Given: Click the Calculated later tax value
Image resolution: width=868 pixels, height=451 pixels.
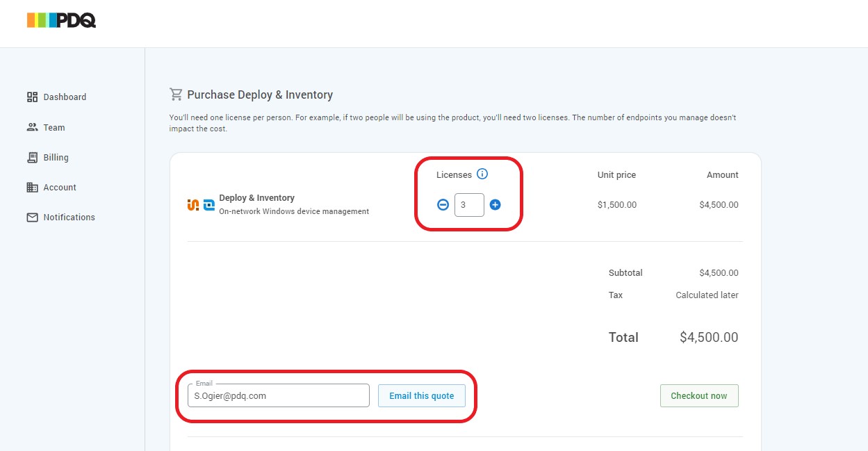Looking at the screenshot, I should pyautogui.click(x=707, y=295).
